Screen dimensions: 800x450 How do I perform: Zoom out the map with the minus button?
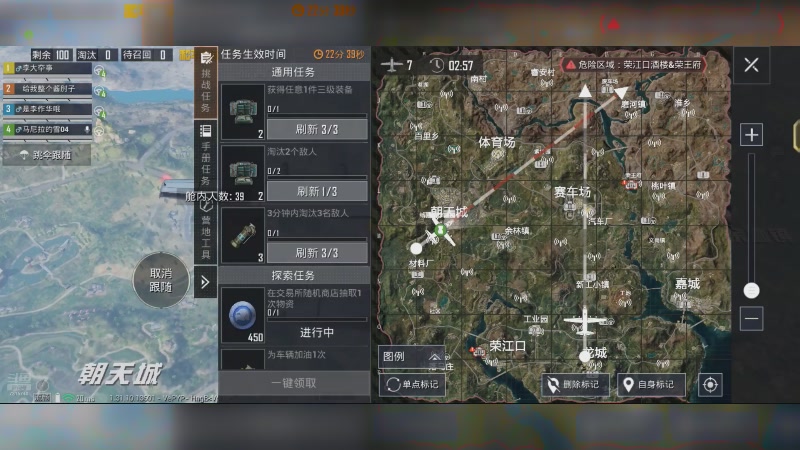tap(752, 318)
